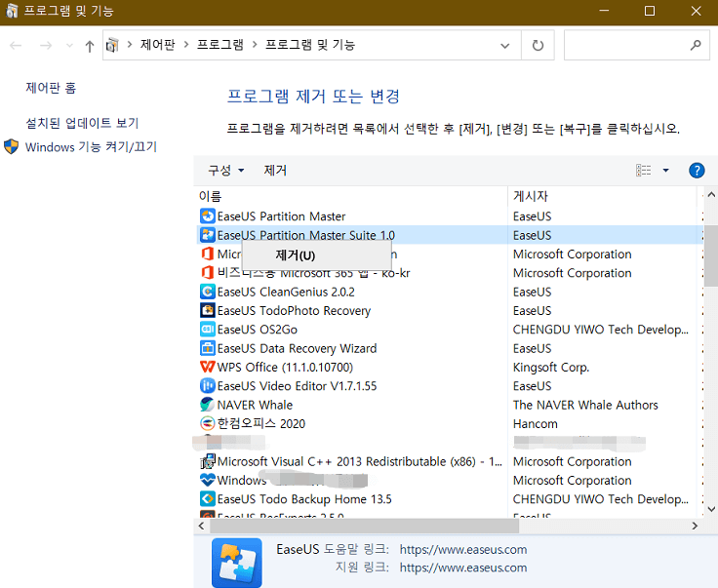This screenshot has height=588, width=718.
Task: Select EaseUS OS2Go entry
Action: (x=258, y=330)
